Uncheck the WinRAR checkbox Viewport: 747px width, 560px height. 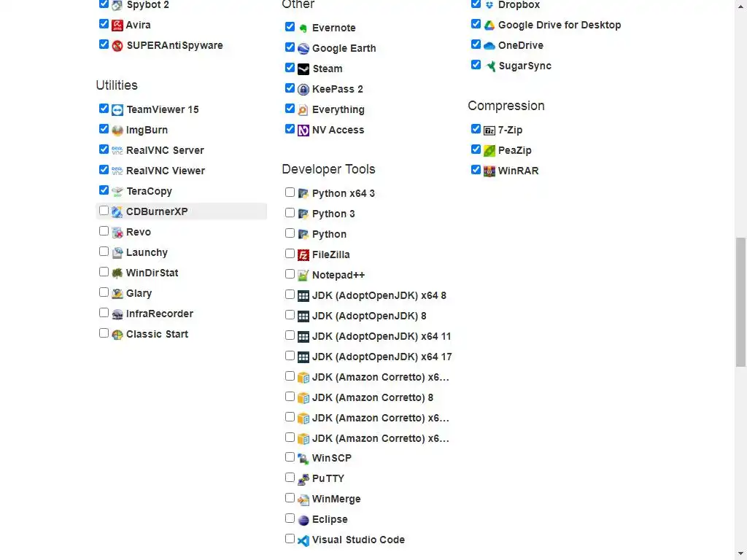coord(476,170)
